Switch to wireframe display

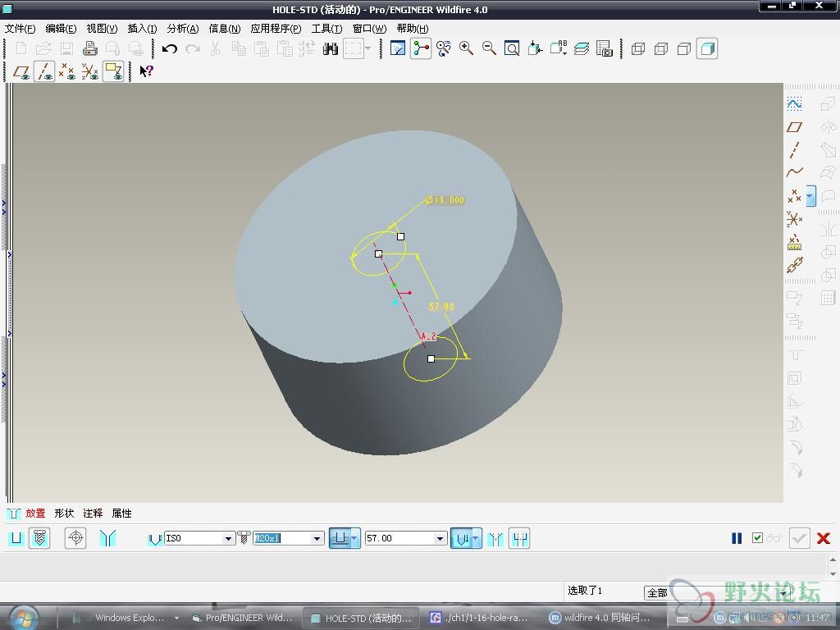pos(638,48)
